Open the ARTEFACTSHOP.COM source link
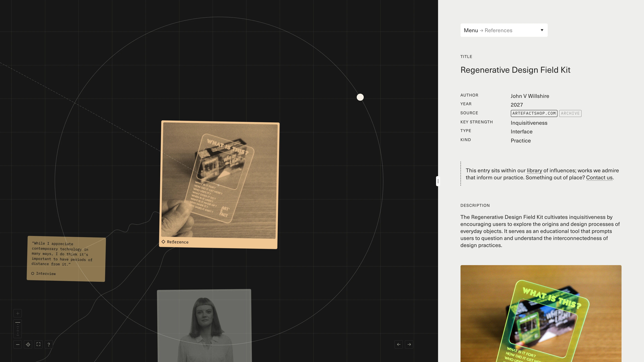The width and height of the screenshot is (644, 362). pyautogui.click(x=534, y=113)
